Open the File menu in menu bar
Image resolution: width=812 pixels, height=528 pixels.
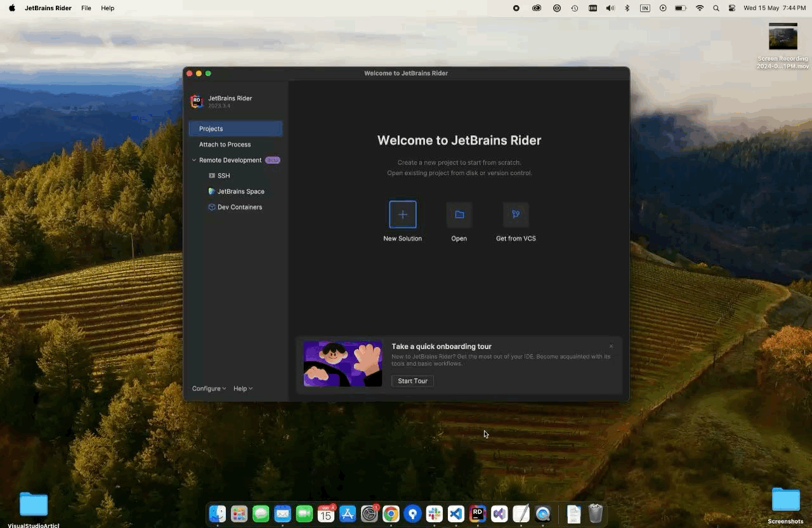pos(86,8)
